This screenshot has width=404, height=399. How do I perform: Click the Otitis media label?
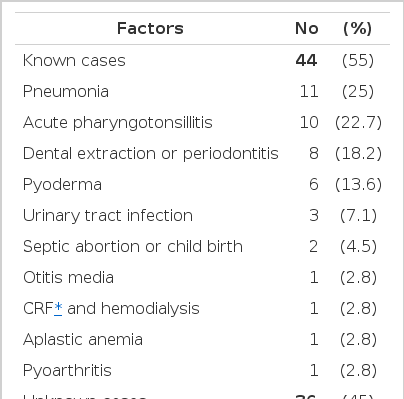point(68,278)
